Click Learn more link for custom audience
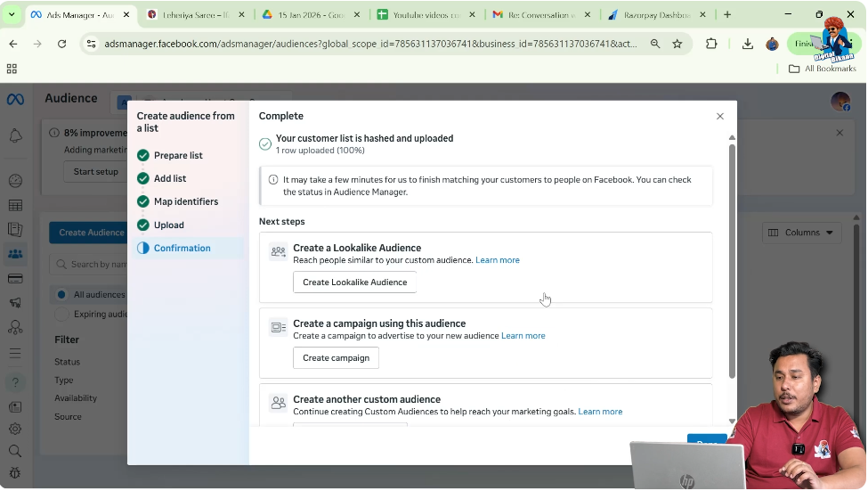The height and width of the screenshot is (491, 868). (600, 413)
